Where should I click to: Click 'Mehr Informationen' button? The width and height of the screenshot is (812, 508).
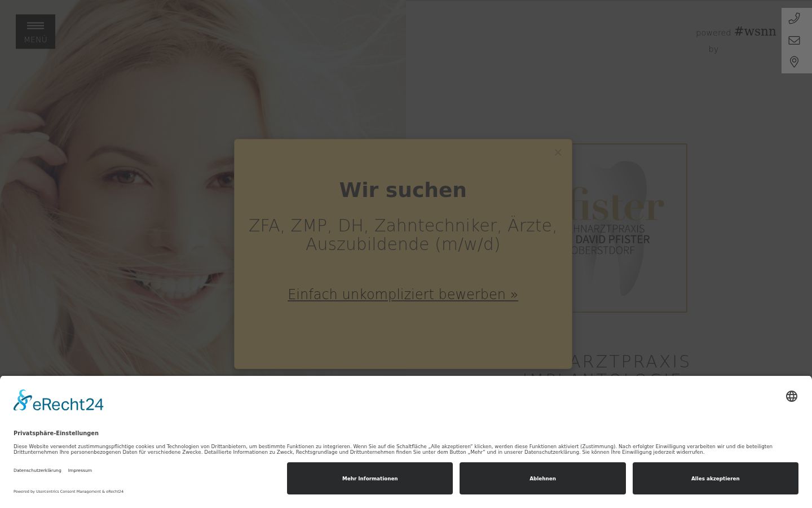(x=370, y=478)
